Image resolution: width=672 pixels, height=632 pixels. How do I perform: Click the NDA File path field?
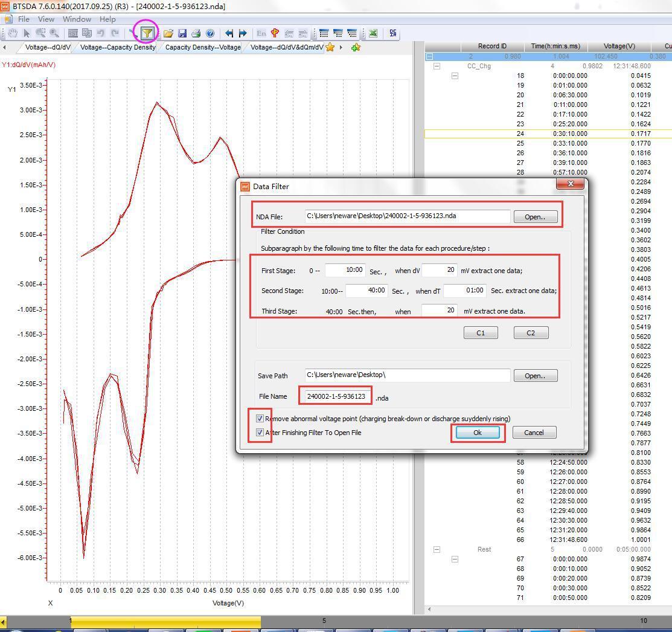tap(407, 216)
